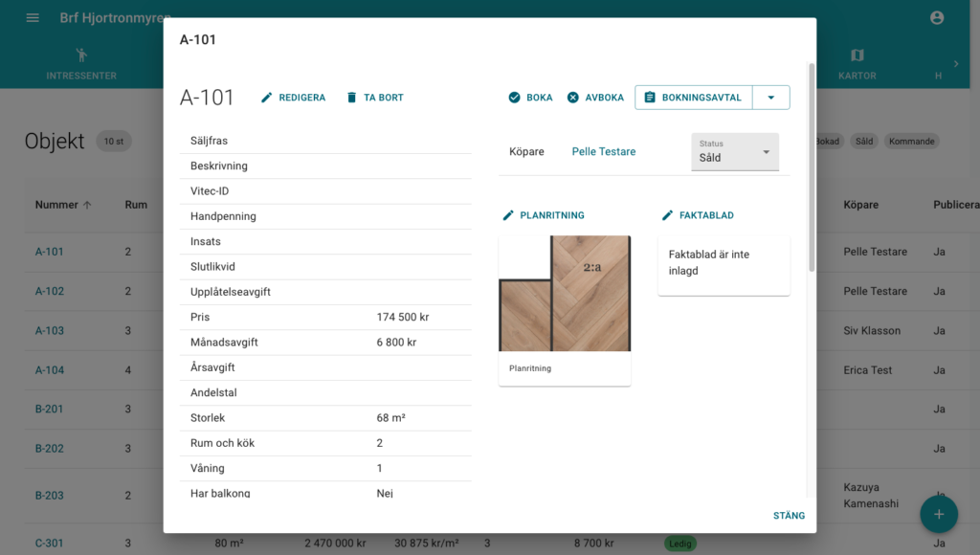Screen dimensions: 980x555
Task: Click the Upplåtelseavgift row label
Action: click(x=230, y=292)
